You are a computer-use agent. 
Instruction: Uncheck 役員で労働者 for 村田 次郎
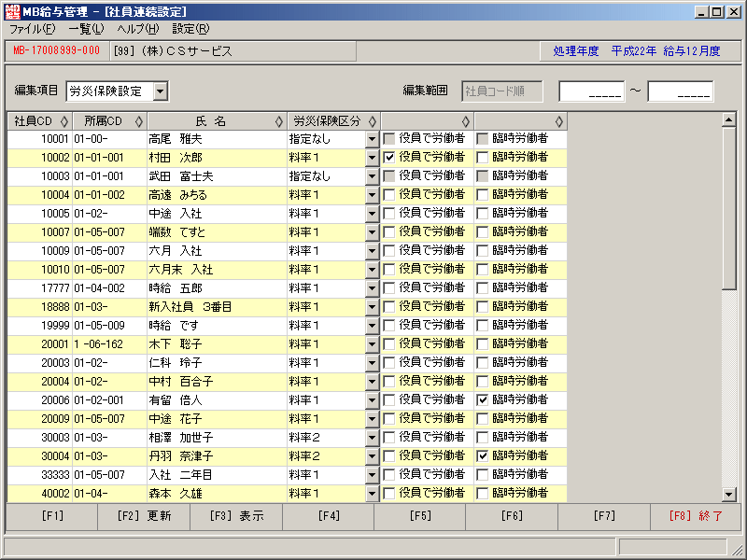click(x=389, y=157)
